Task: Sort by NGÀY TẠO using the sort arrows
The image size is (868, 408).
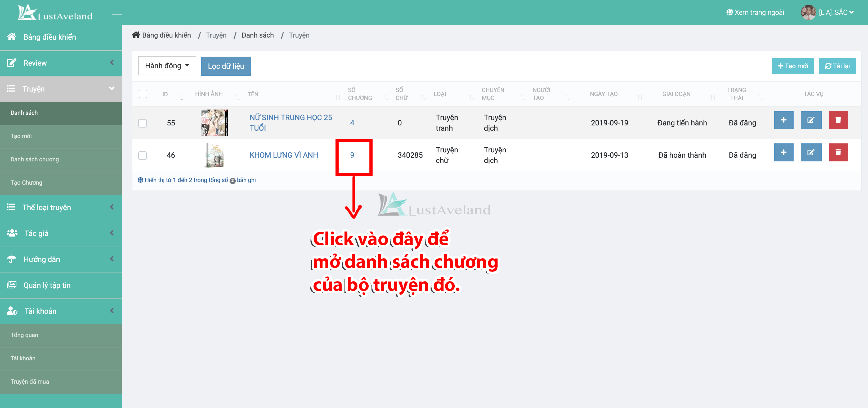Action: tap(640, 98)
